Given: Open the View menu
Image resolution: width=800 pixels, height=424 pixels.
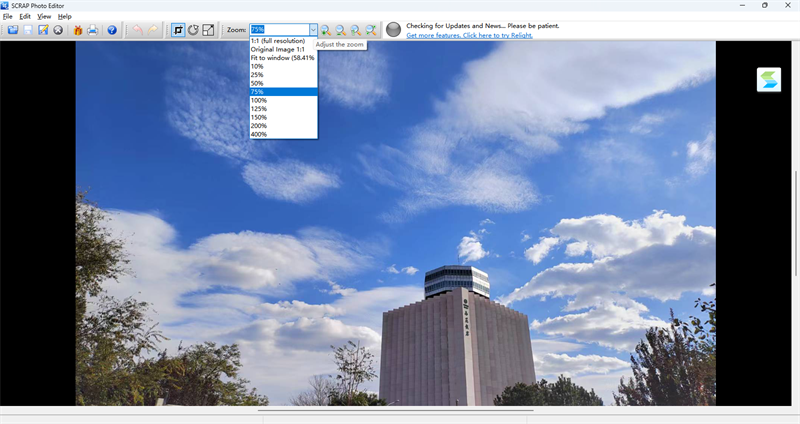Looking at the screenshot, I should 44,17.
